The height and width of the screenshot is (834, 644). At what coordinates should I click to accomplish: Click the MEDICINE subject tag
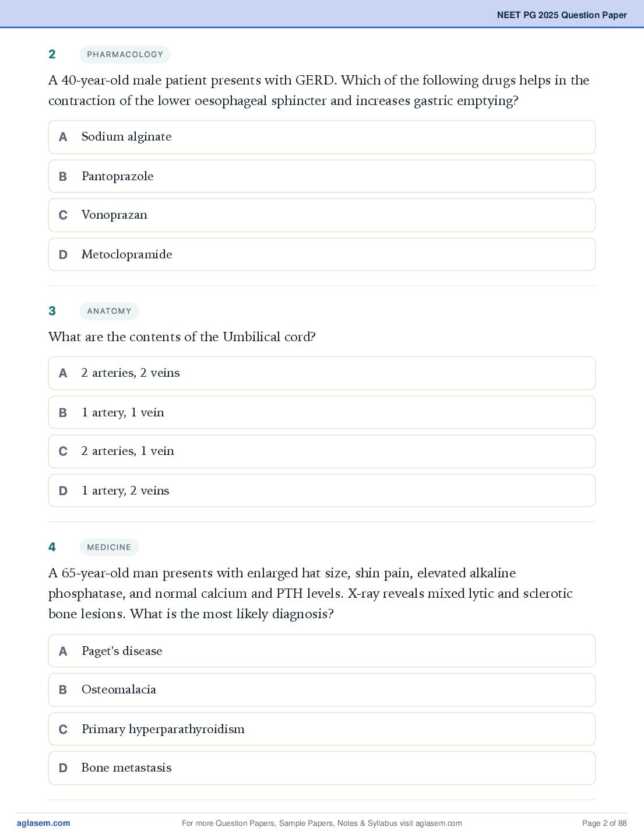coord(109,547)
